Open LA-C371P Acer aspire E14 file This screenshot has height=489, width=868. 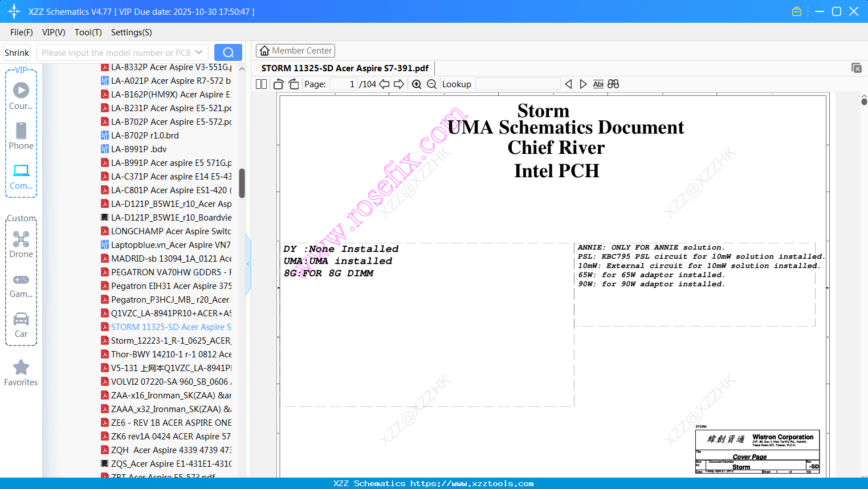pos(166,177)
